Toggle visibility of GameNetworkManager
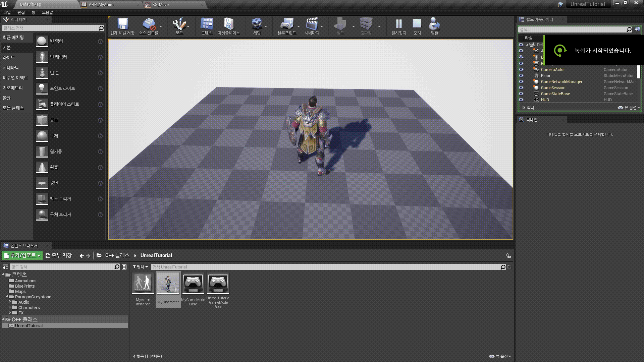Screen dimensions: 644x362 pos(521,81)
